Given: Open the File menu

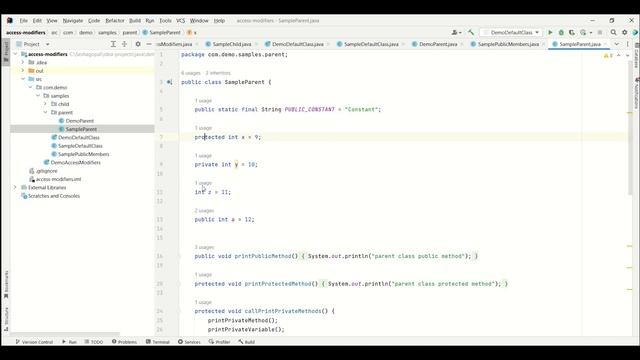Looking at the screenshot, I should (x=24, y=20).
